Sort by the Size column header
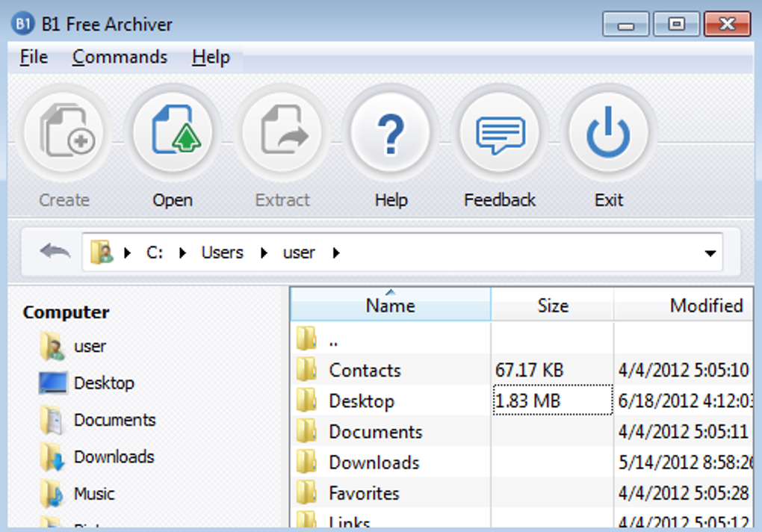The width and height of the screenshot is (762, 532). click(x=553, y=305)
